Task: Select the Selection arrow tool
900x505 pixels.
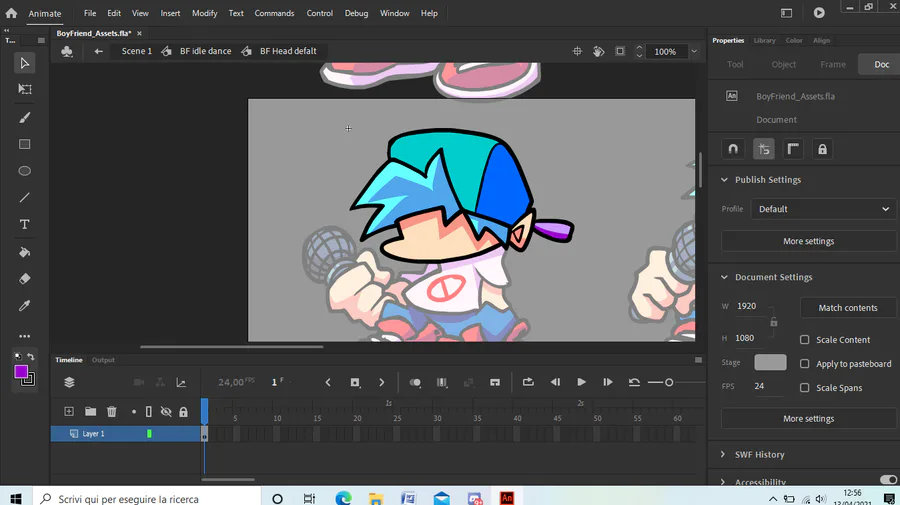Action: pos(24,63)
